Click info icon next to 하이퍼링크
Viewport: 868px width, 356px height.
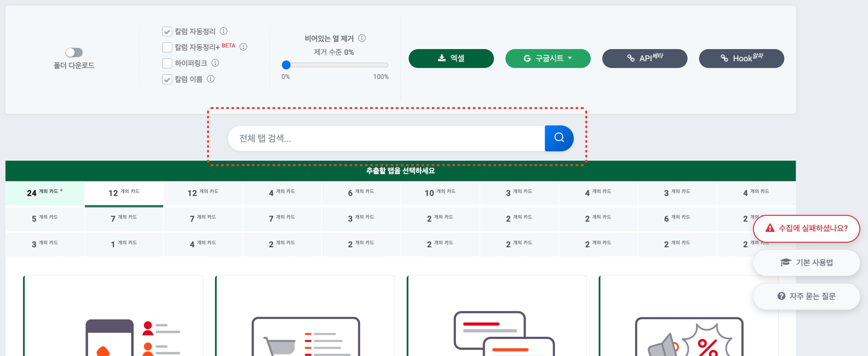click(215, 63)
